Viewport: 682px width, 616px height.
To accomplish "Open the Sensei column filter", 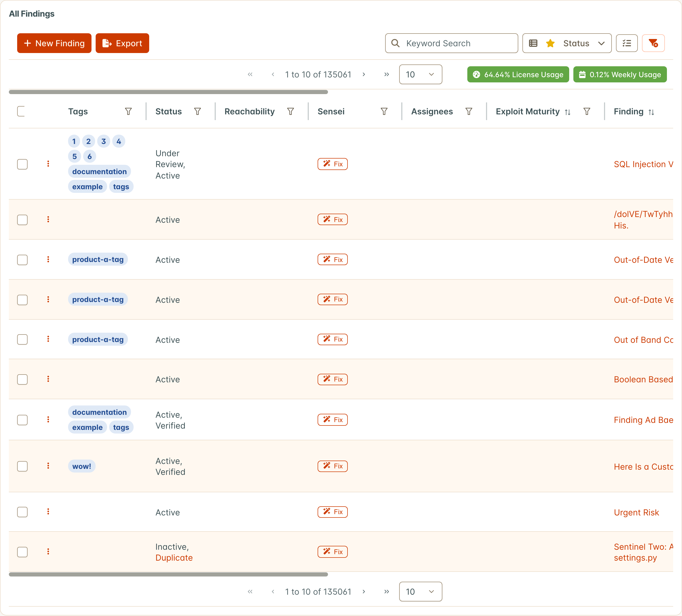I will click(384, 111).
